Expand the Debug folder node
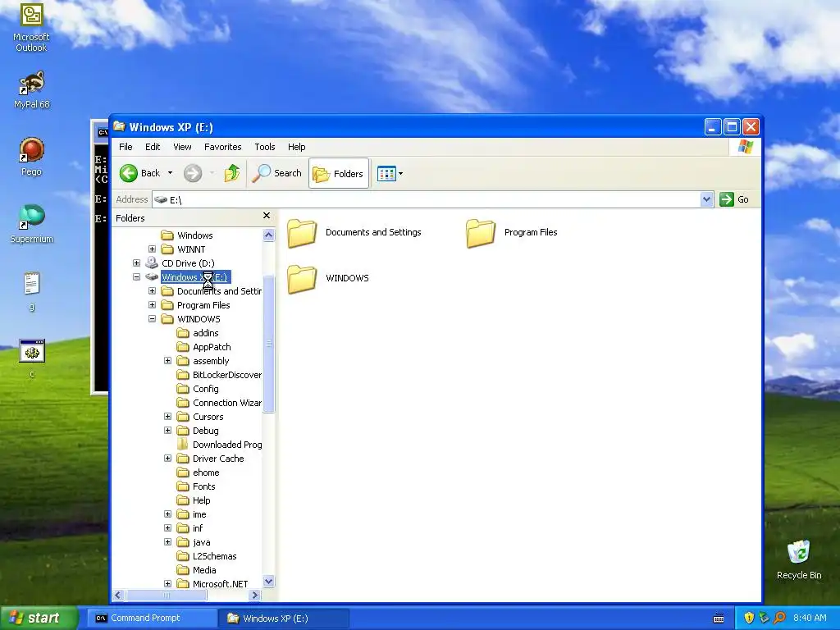Screen dimensions: 840x630 167,430
